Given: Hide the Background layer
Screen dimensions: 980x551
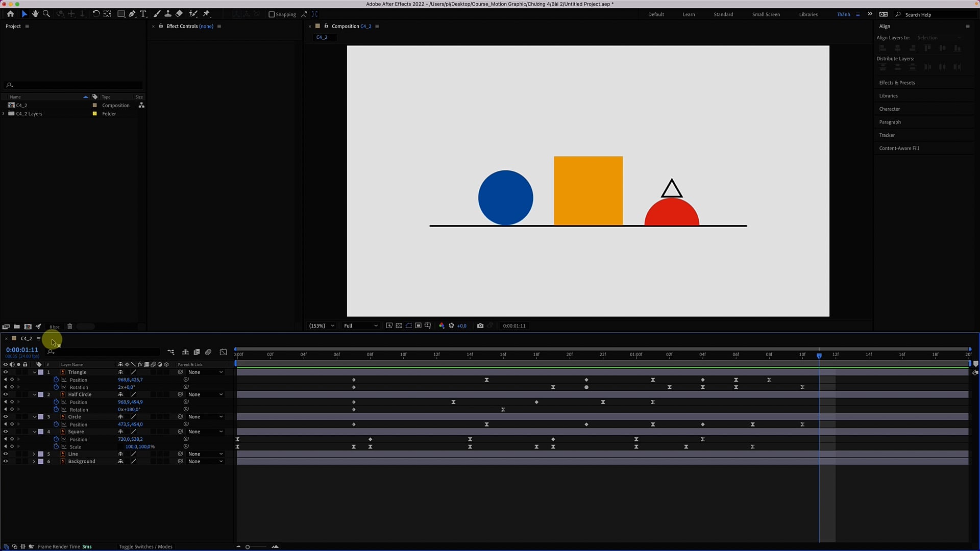Looking at the screenshot, I should [6, 462].
